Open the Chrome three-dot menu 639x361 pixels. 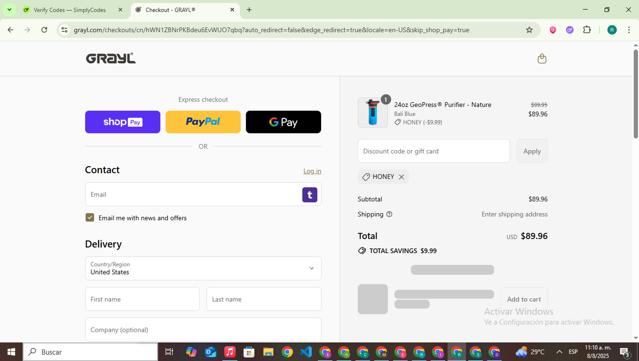629,30
